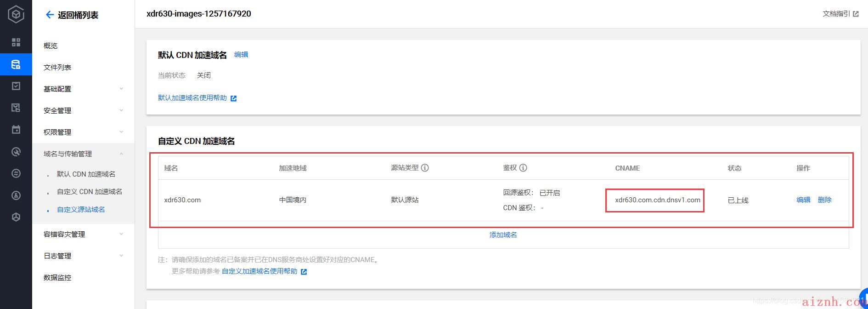Open 文件列表 in the side menu

[x=57, y=67]
